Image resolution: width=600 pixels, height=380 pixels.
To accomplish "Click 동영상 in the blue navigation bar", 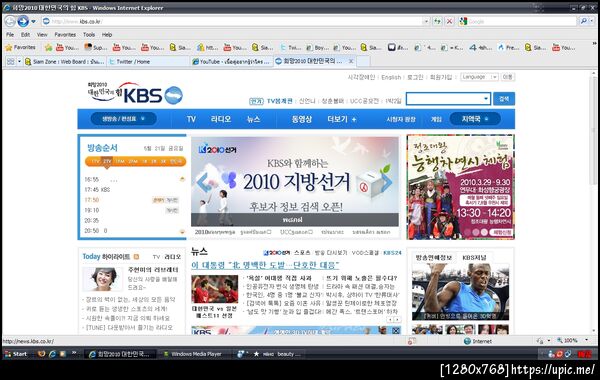I will [302, 119].
